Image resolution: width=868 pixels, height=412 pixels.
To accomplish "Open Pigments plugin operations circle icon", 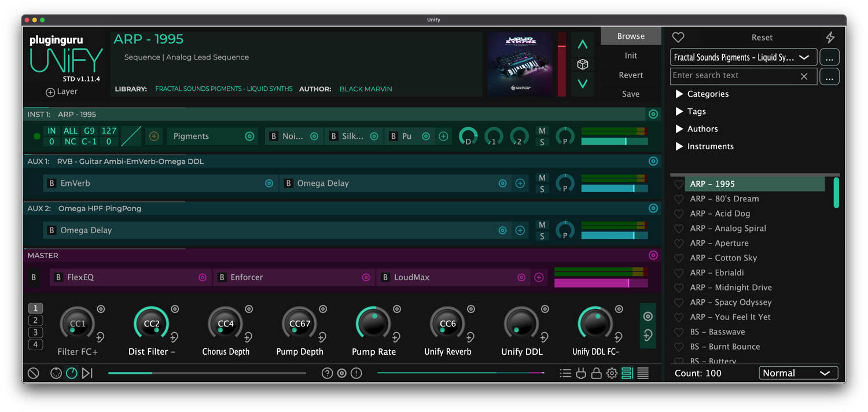I will pos(249,137).
